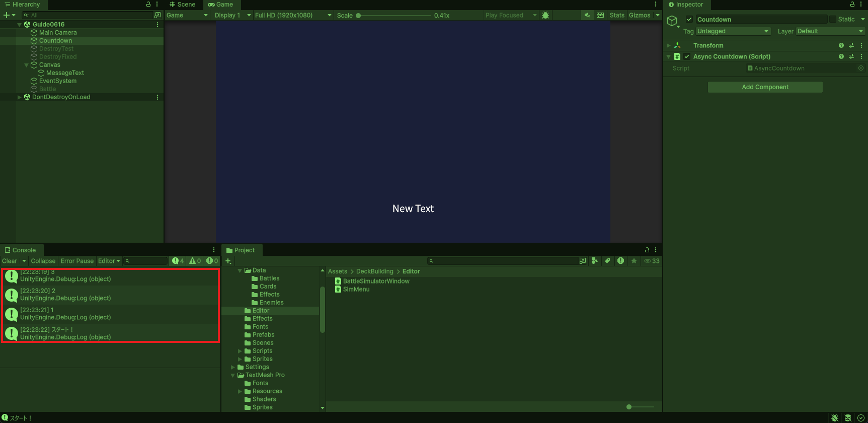Open the Console panel three-dot menu
This screenshot has height=423, width=868.
click(214, 250)
